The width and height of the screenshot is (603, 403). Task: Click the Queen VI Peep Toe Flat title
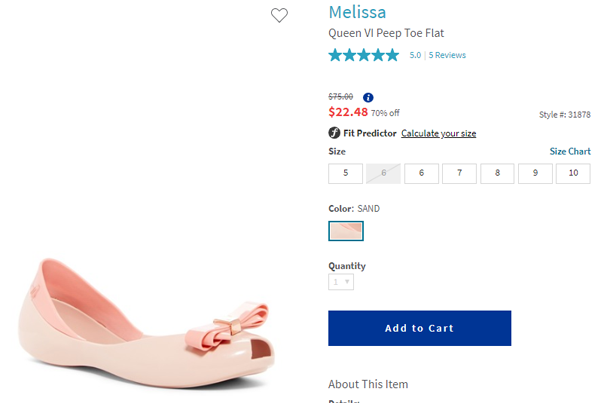click(x=386, y=33)
